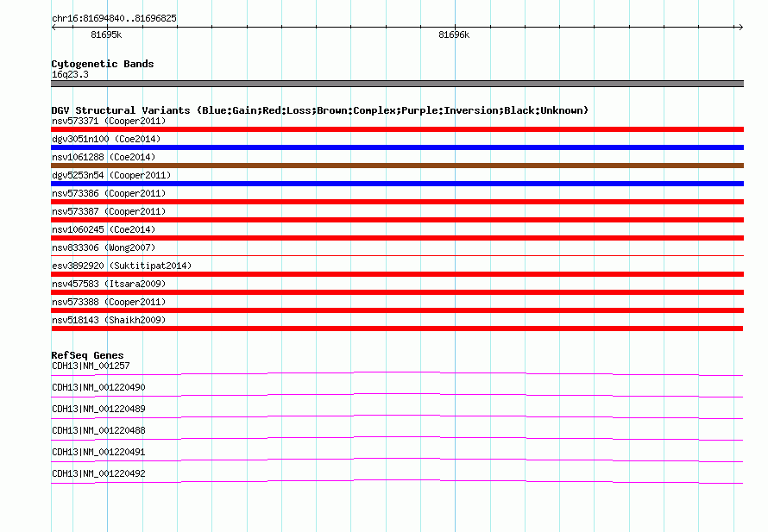Open the nsv1061288 (Coe2014) variant label

pyautogui.click(x=104, y=157)
